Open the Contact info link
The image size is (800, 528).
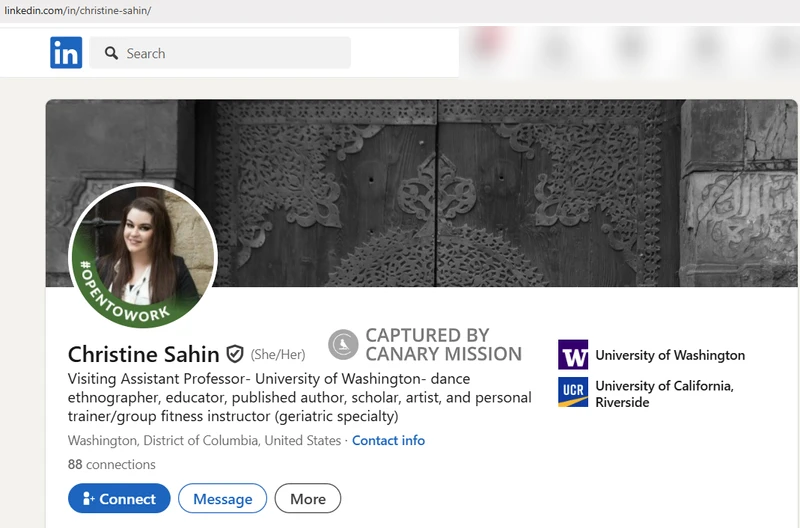pos(388,440)
